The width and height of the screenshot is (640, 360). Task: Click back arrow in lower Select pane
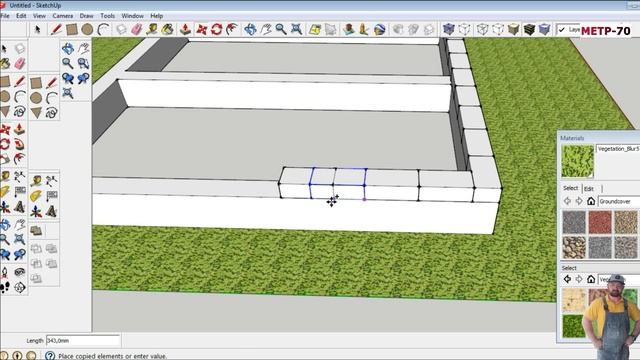pyautogui.click(x=567, y=279)
